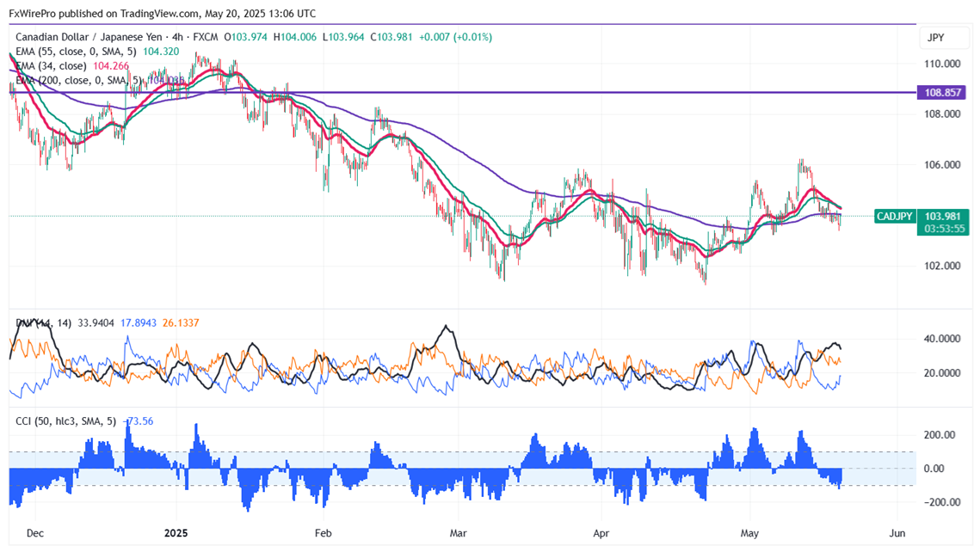Click the EMA 34 value 104.266
The width and height of the screenshot is (980, 546).
coord(111,65)
